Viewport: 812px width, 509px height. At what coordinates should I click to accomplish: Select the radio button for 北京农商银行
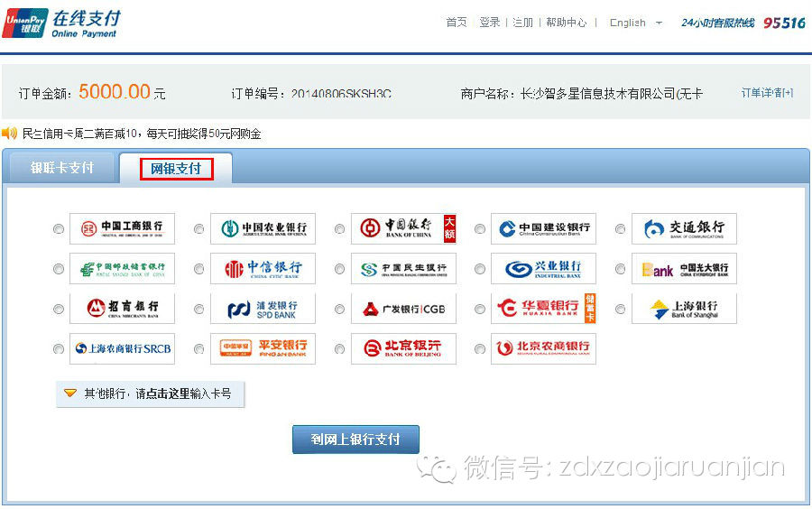480,349
